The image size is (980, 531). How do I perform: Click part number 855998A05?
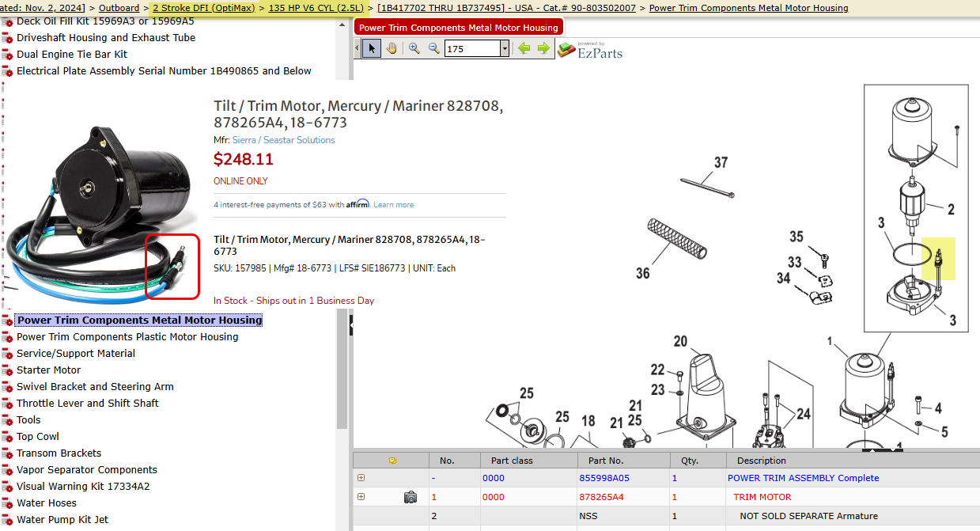point(604,478)
